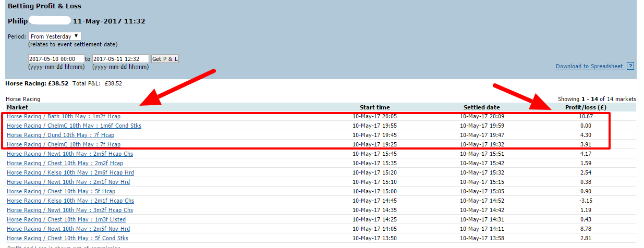Click start time 10-May-17 19:55

click(x=374, y=126)
